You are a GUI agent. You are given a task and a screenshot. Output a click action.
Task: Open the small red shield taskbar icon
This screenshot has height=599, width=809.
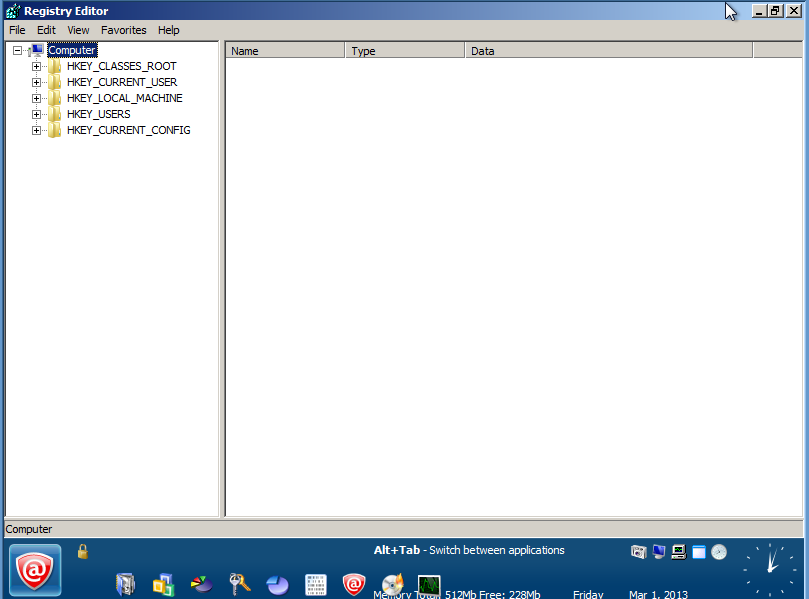354,585
